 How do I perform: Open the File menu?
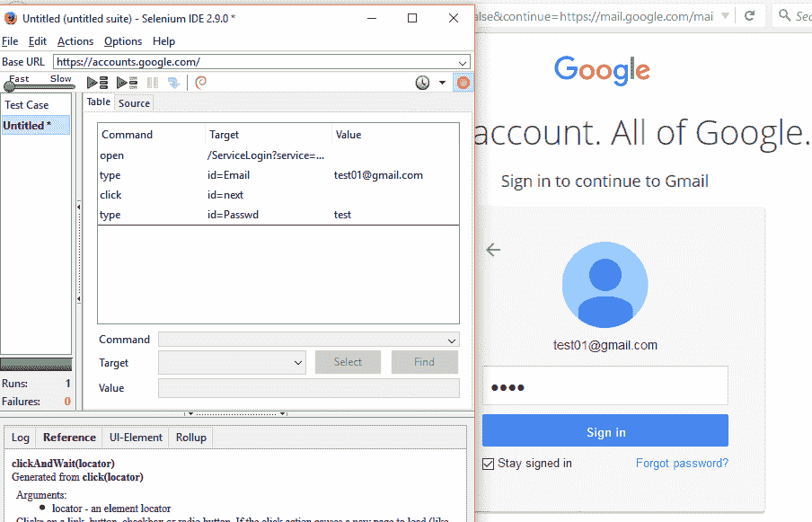tap(10, 41)
